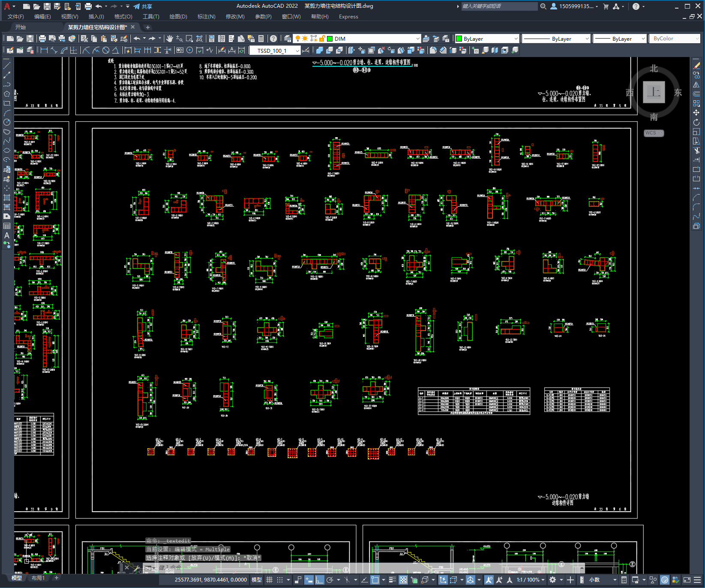
Task: Open the Layer Properties manager icon
Action: point(288,39)
